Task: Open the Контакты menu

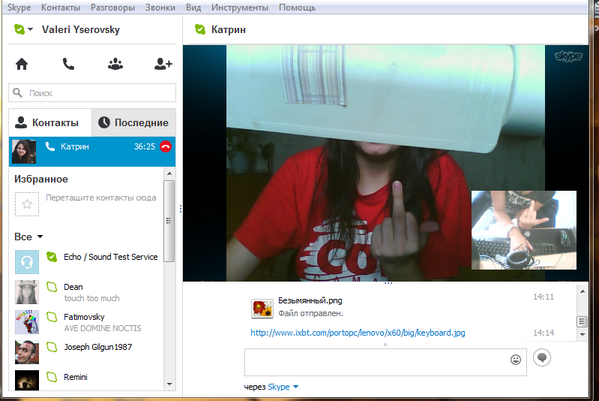Action: coord(61,8)
